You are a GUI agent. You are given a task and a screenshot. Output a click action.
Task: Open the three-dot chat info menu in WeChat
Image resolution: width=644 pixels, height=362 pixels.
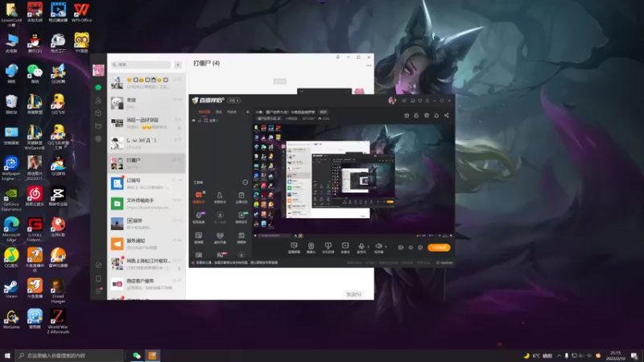[x=369, y=65]
